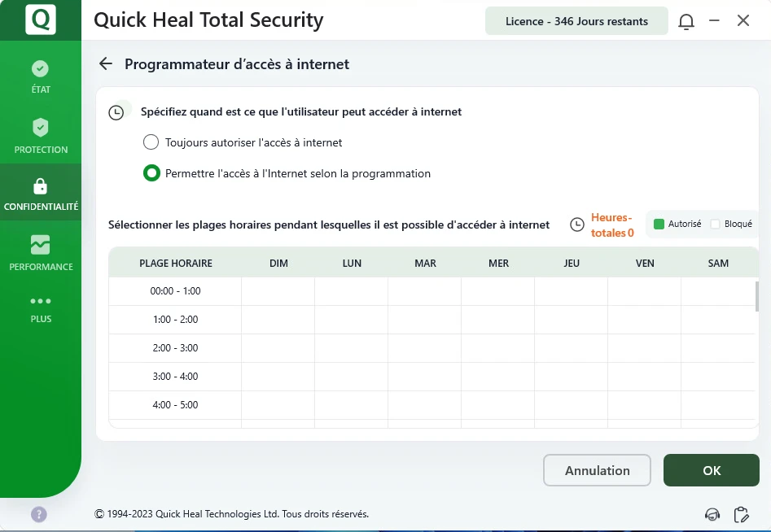Click the green Autorisé legend swatch
This screenshot has height=532, width=771.
659,224
